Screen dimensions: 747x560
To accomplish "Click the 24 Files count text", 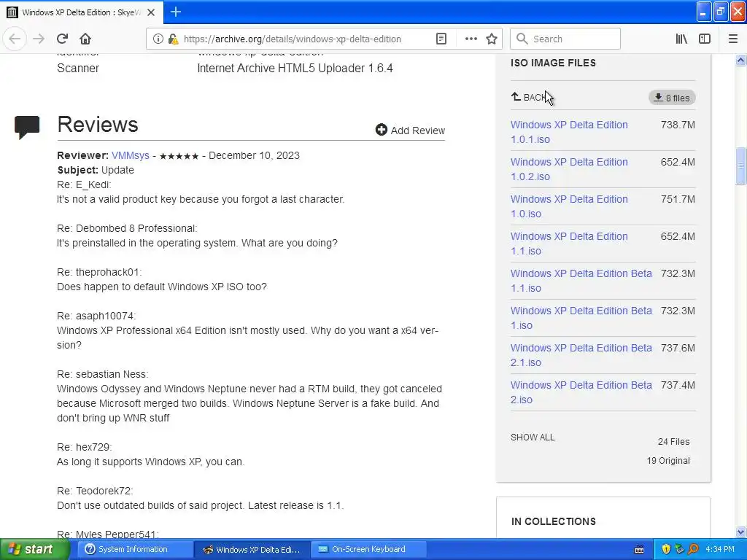I will point(673,441).
